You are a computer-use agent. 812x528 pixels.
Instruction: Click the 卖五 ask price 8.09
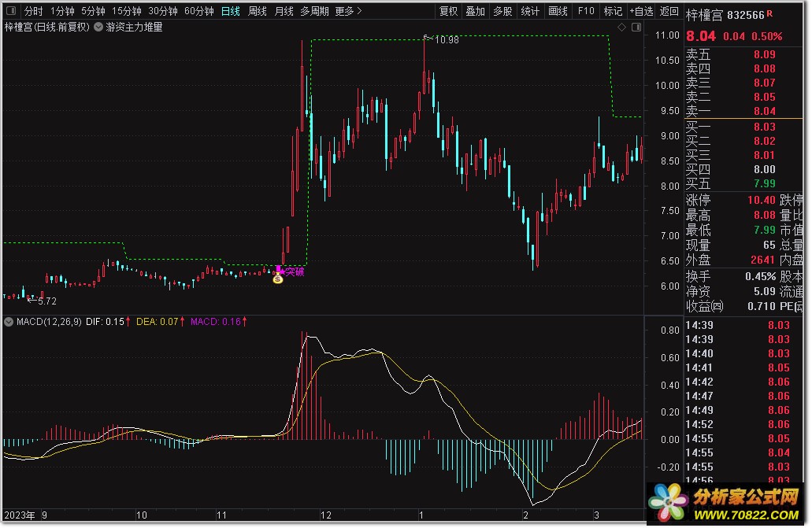point(765,54)
